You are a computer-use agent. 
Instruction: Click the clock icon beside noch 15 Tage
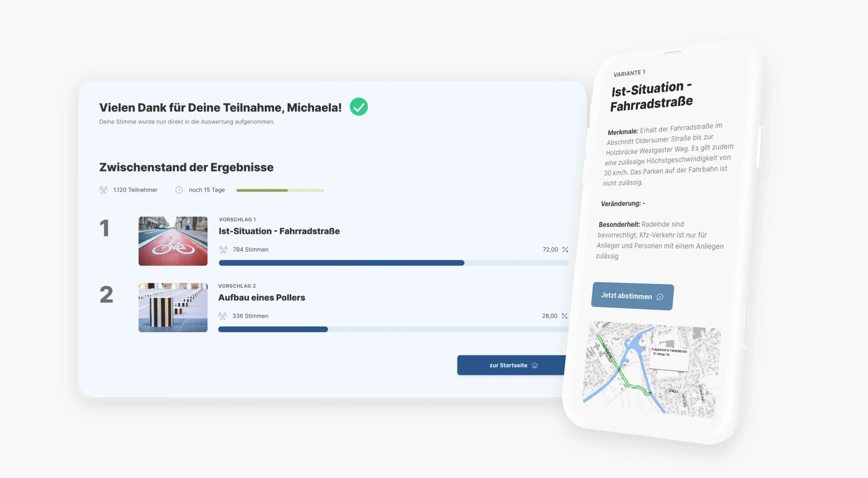tap(179, 190)
